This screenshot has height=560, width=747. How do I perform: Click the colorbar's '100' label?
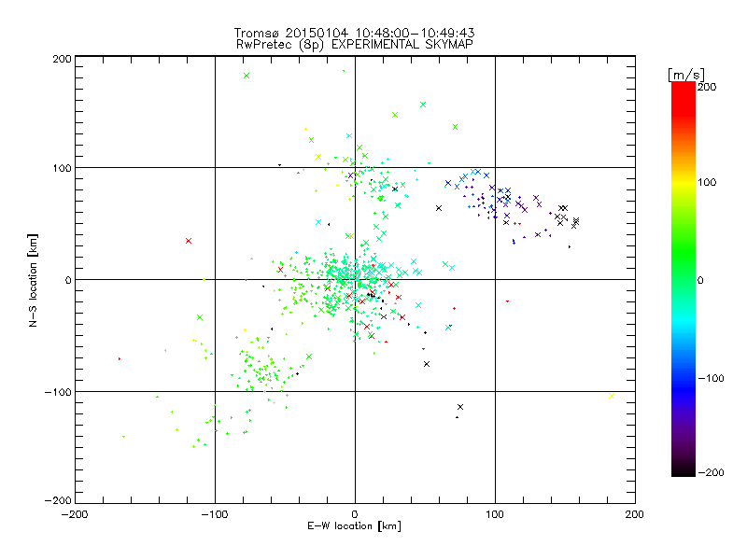click(x=707, y=182)
